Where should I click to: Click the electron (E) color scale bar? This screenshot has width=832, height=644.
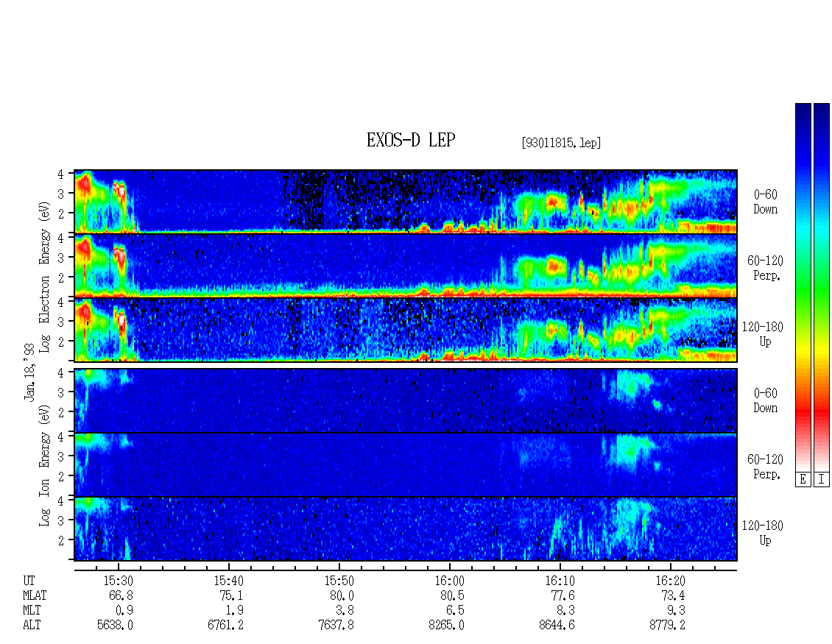click(x=803, y=287)
